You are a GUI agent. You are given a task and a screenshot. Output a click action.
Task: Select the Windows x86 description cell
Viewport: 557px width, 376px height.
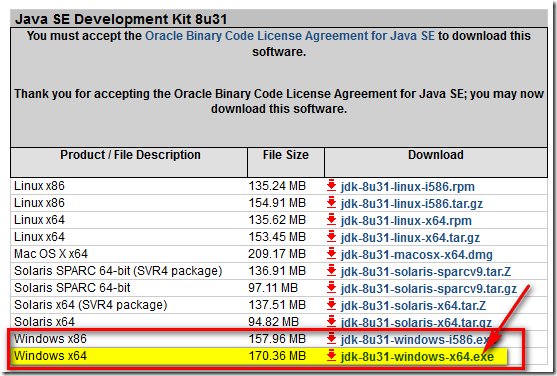pos(50,339)
